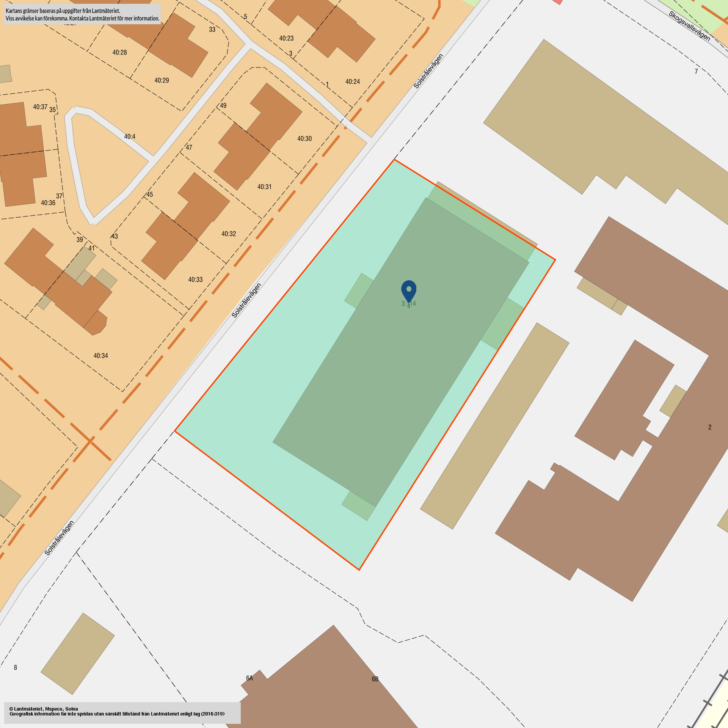
Task: Click the 40:30 property label
Action: click(x=304, y=139)
